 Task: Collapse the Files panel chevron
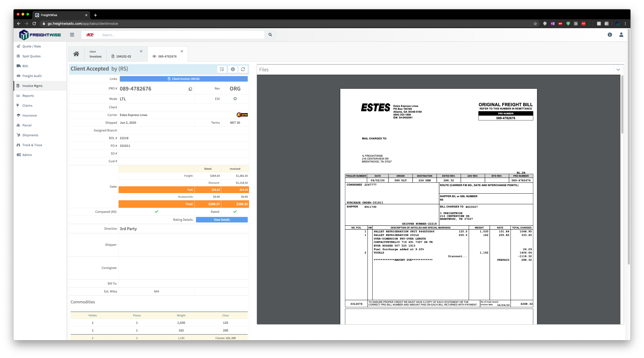pyautogui.click(x=618, y=70)
